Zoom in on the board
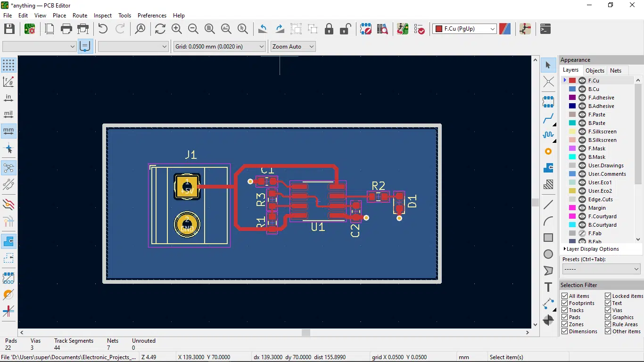This screenshot has height=362, width=644. point(177,29)
